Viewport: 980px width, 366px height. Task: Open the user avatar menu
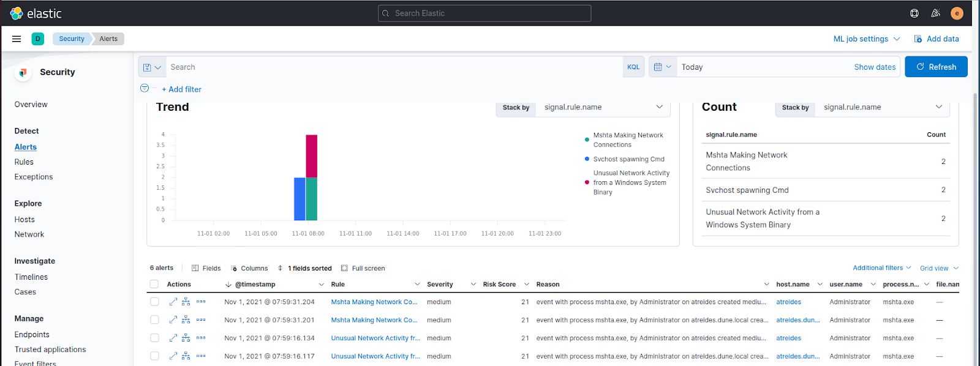click(957, 13)
